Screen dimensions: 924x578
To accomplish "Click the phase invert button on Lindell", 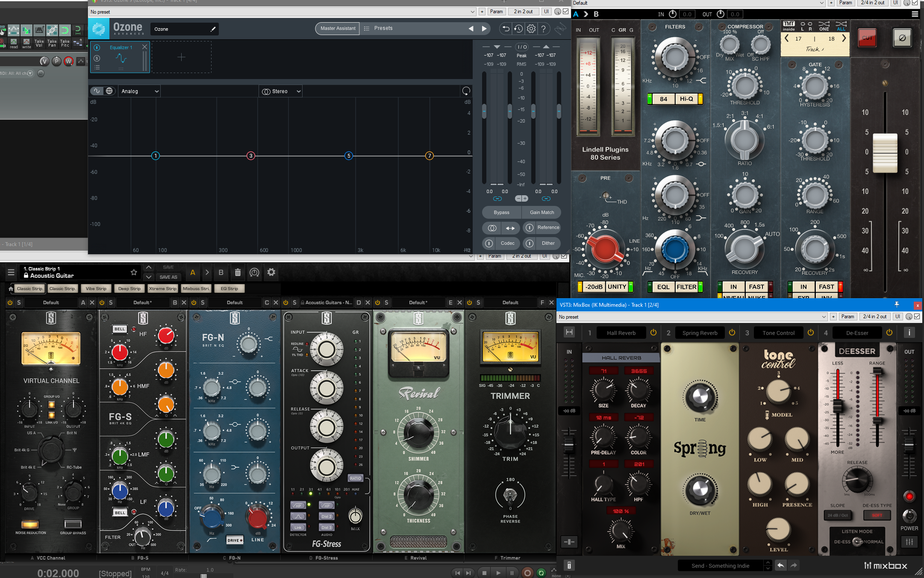I will [x=902, y=38].
